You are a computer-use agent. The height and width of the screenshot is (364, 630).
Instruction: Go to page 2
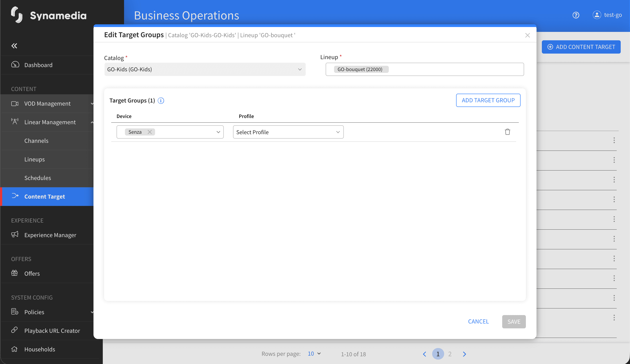[450, 354]
